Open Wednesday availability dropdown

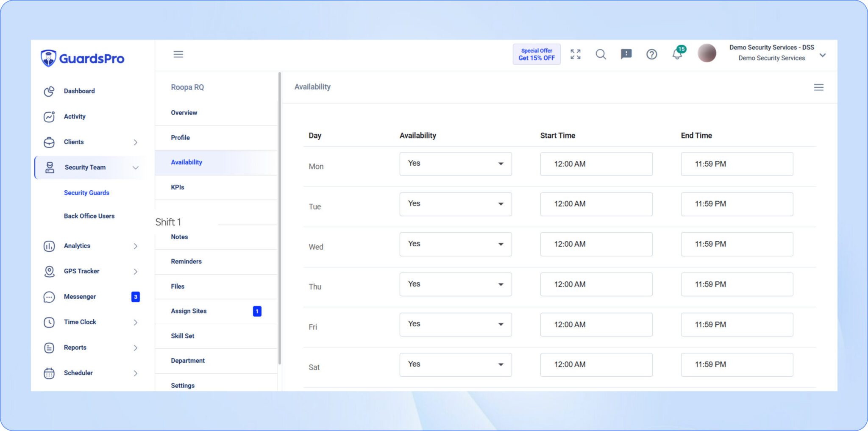click(456, 244)
